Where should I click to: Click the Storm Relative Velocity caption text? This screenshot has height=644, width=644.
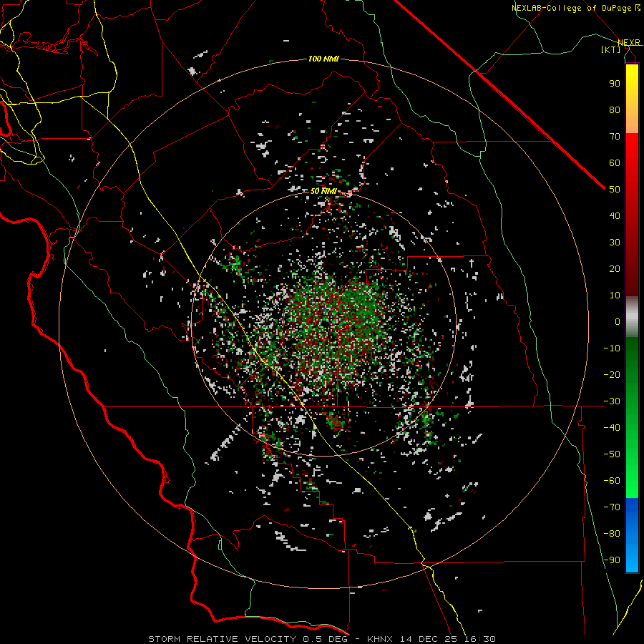click(322, 639)
